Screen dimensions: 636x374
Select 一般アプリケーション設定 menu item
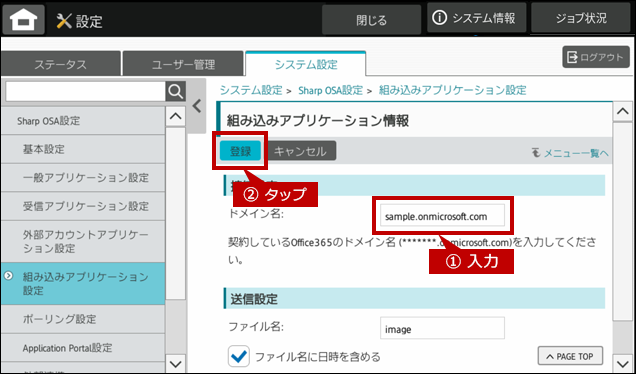(83, 178)
